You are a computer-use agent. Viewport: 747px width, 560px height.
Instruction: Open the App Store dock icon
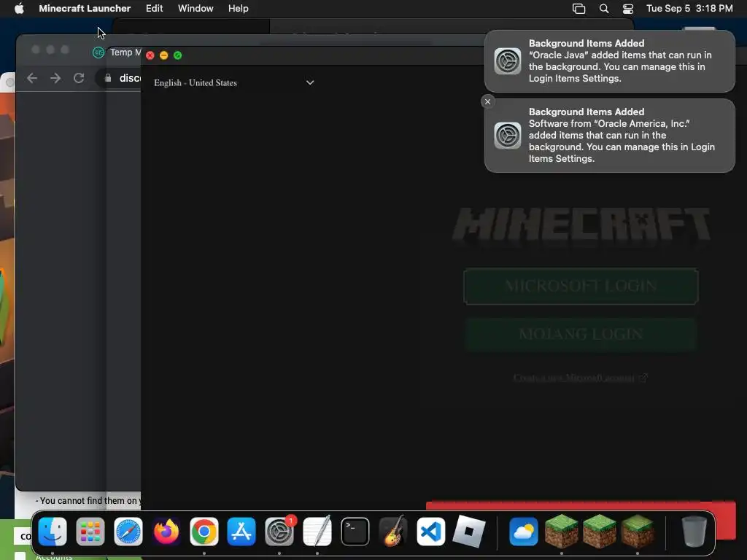coord(241,532)
